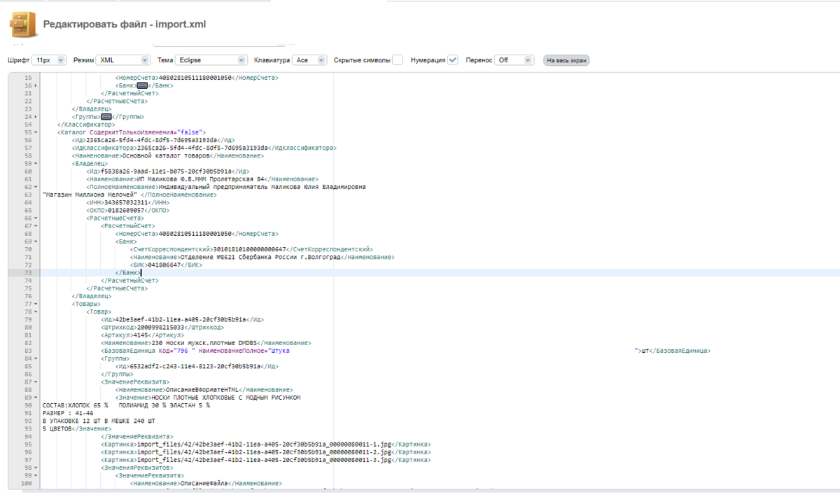Place cursor at closing Банк tag on line 73
Viewport: 840px width, 504px height.
(x=128, y=272)
